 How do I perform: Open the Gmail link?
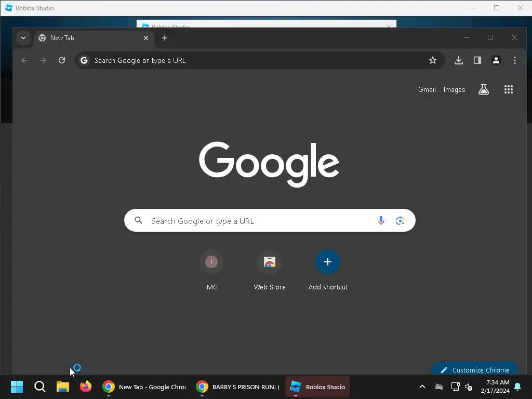pyautogui.click(x=427, y=89)
